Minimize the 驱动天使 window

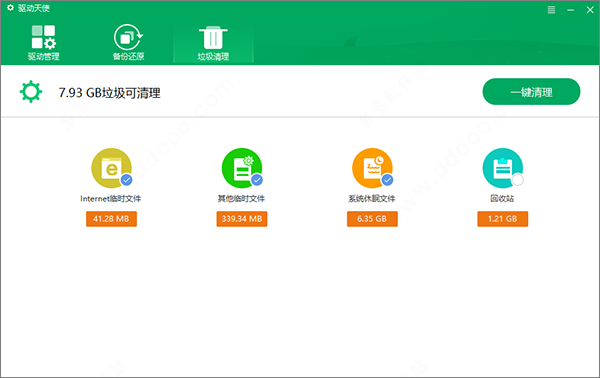(571, 10)
